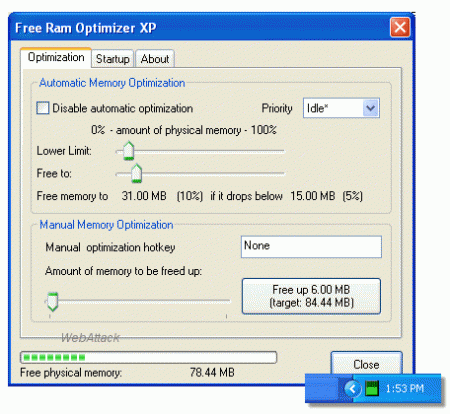Click the Amount of memory to be freed up label
Screen dimensions: 450x414
[x=123, y=271]
